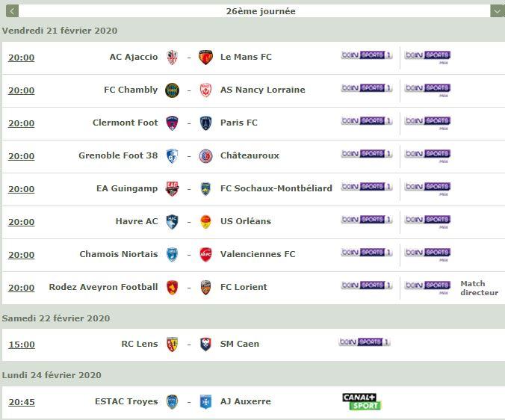
Task: Click the RC Lens club crest
Action: pos(173,345)
